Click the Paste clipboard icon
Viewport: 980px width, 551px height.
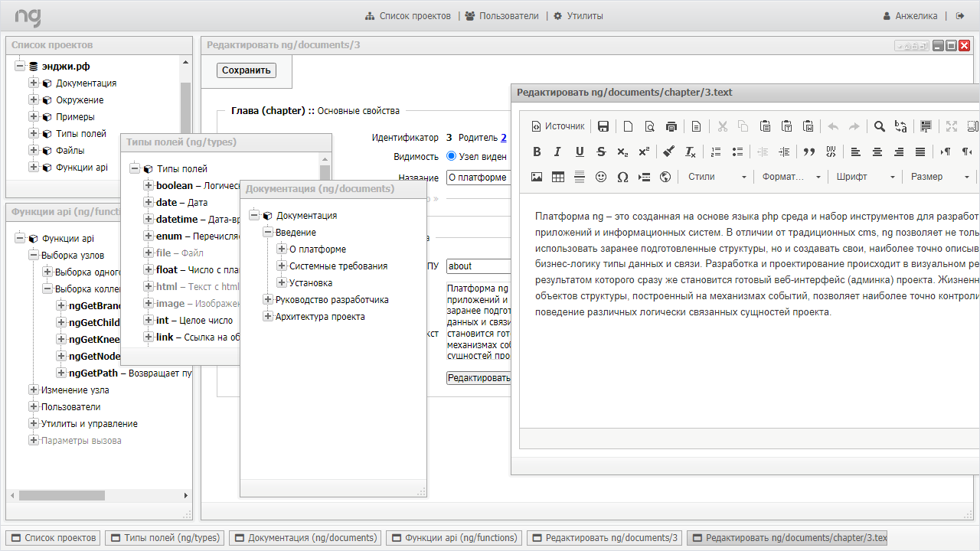[765, 126]
